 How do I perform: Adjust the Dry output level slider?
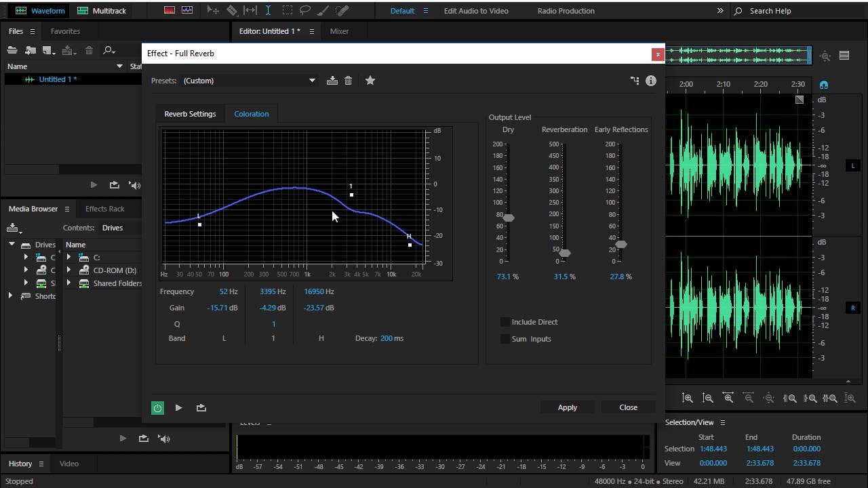pos(509,218)
